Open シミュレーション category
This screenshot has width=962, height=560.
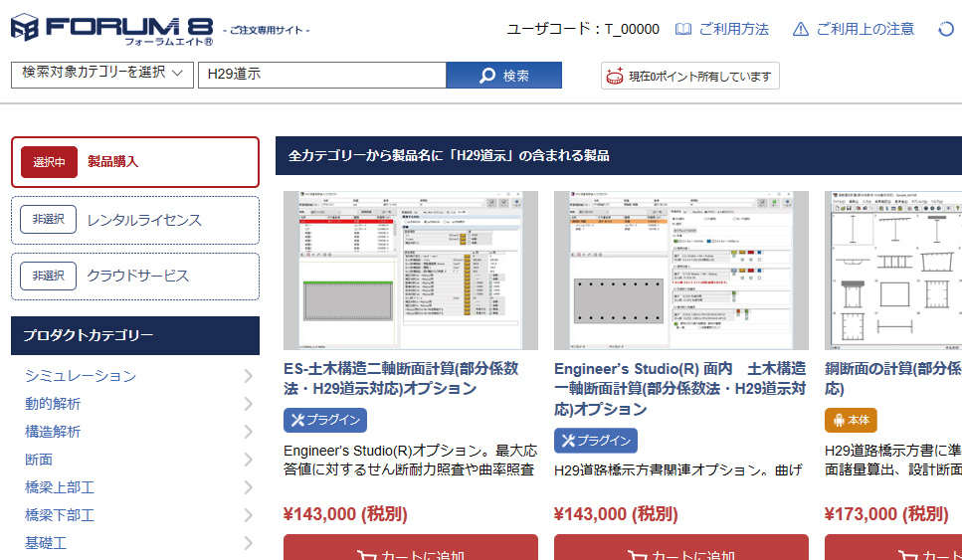(81, 375)
